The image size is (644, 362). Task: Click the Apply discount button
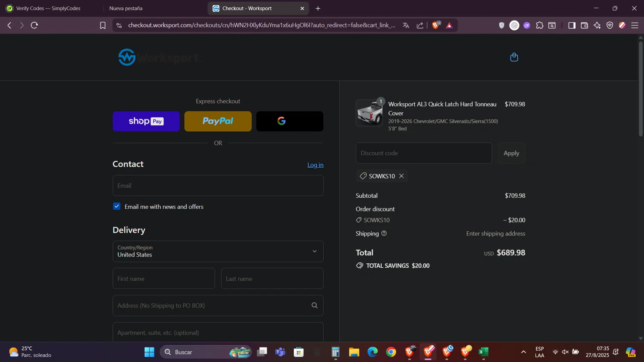click(x=511, y=153)
